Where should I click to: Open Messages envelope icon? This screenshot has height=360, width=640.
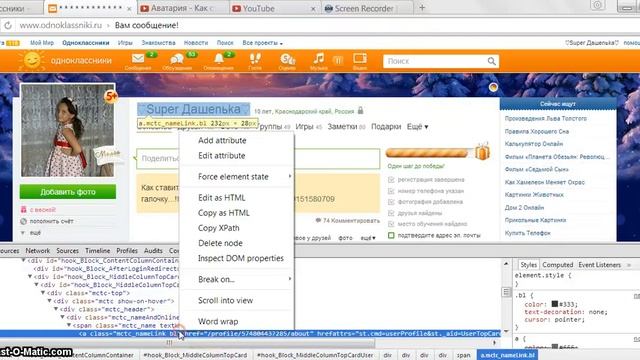pos(138,59)
